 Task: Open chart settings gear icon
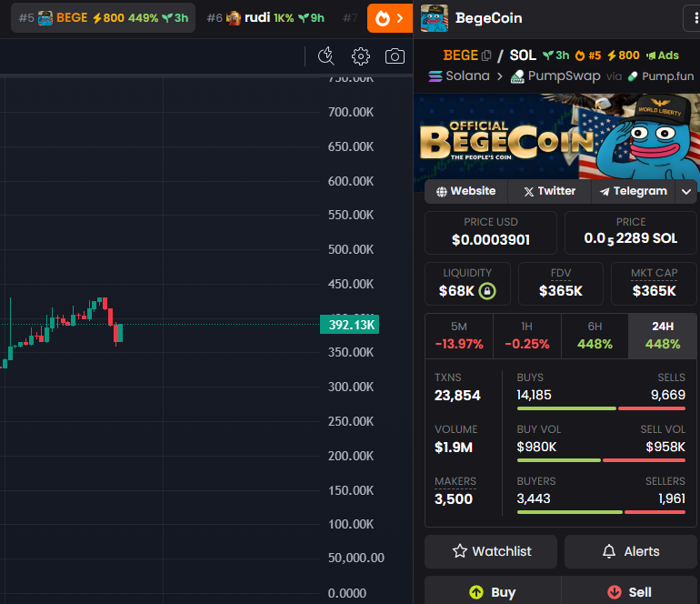click(361, 56)
